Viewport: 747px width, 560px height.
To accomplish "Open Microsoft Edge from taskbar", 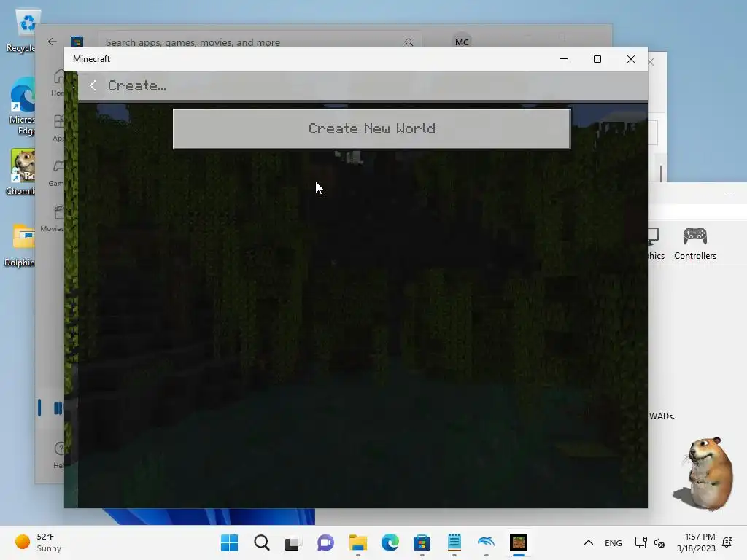I will click(390, 542).
